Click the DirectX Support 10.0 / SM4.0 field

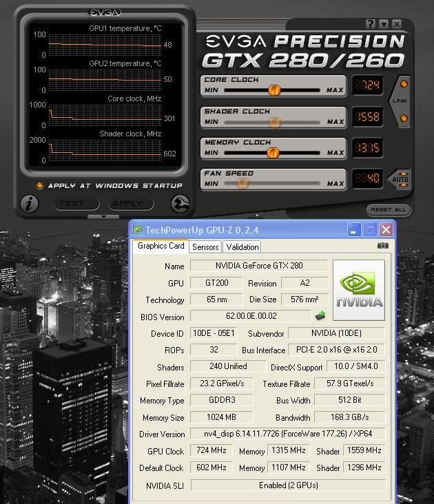click(x=356, y=366)
